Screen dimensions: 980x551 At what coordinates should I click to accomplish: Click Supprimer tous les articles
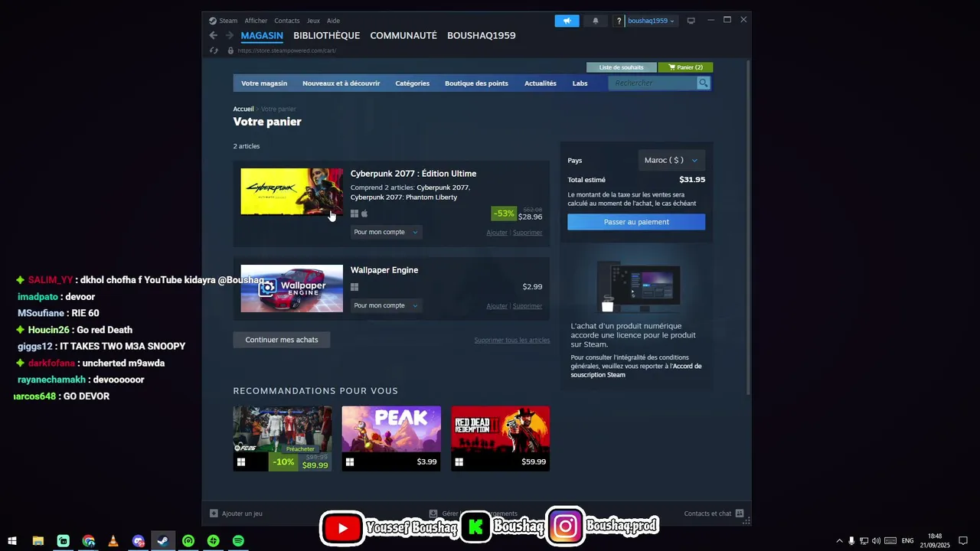[x=512, y=341]
